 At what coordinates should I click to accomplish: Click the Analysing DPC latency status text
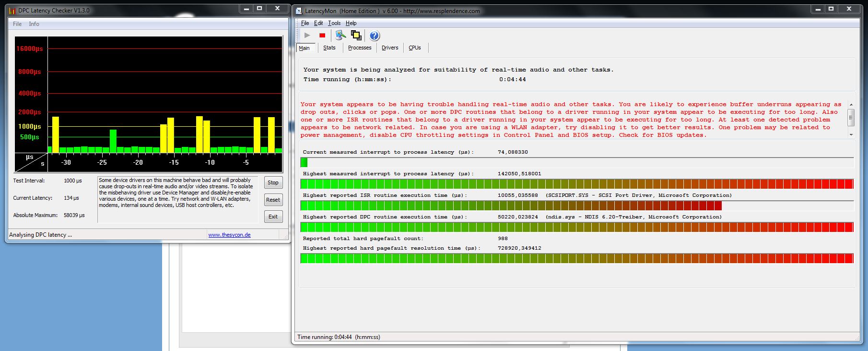[40, 235]
